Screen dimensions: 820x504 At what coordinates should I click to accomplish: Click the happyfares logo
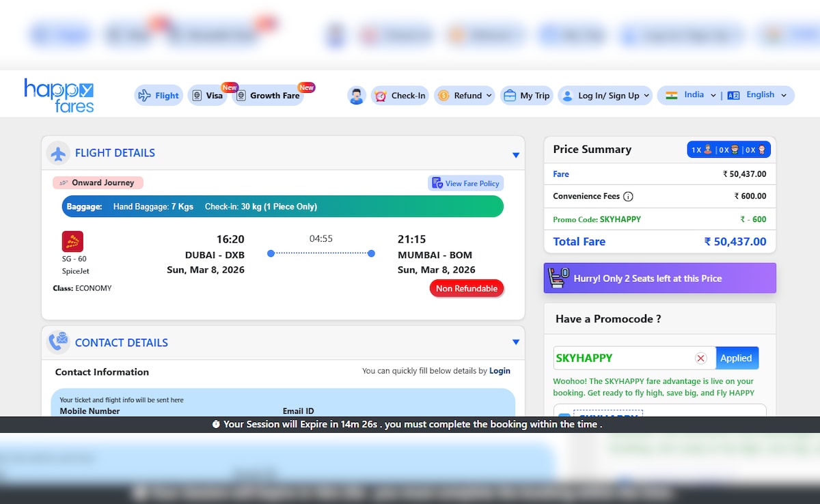click(x=59, y=95)
